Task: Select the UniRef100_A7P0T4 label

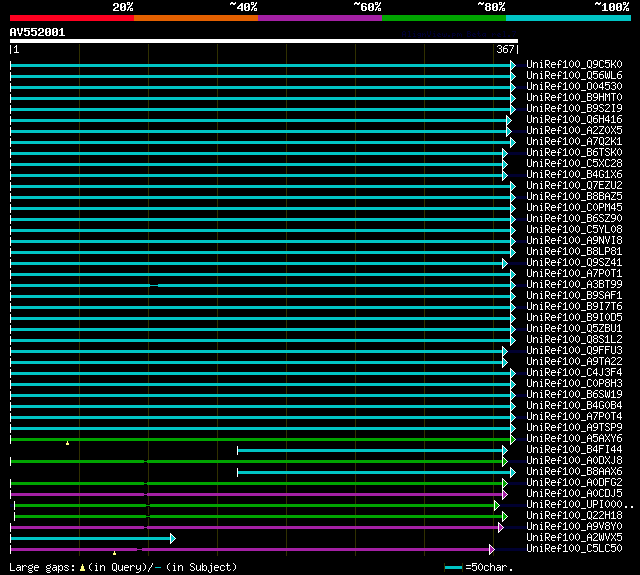Action: coord(574,417)
